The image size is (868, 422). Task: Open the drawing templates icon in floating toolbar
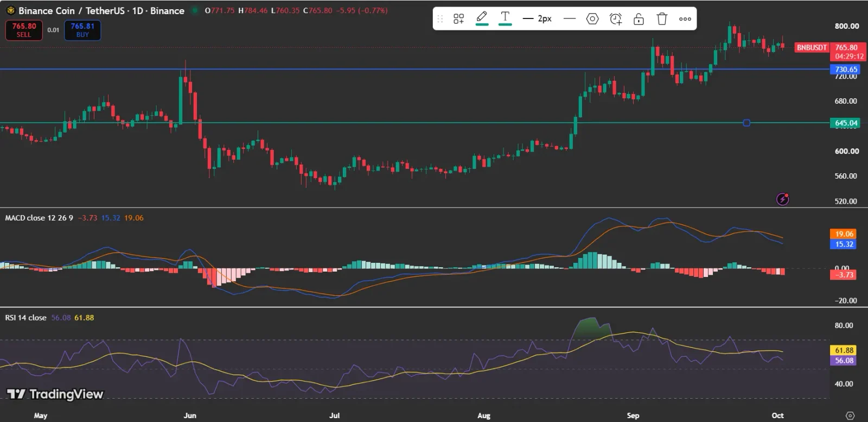click(x=458, y=19)
